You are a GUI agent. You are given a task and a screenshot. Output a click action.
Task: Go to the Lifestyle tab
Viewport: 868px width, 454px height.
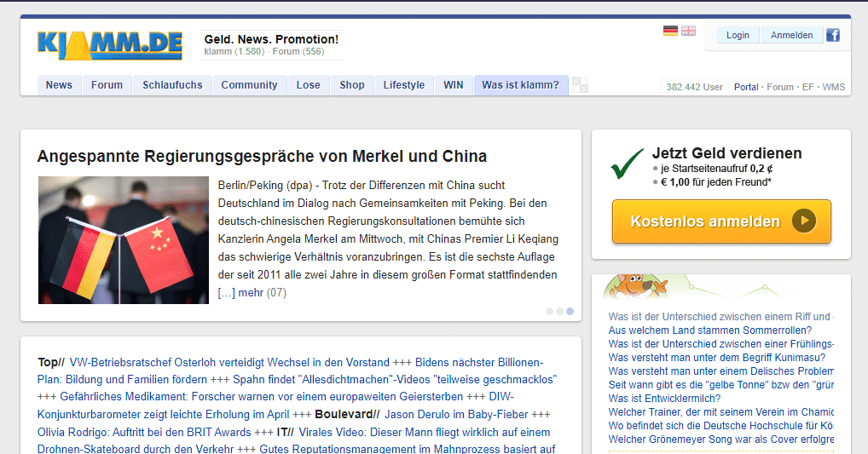click(x=403, y=85)
